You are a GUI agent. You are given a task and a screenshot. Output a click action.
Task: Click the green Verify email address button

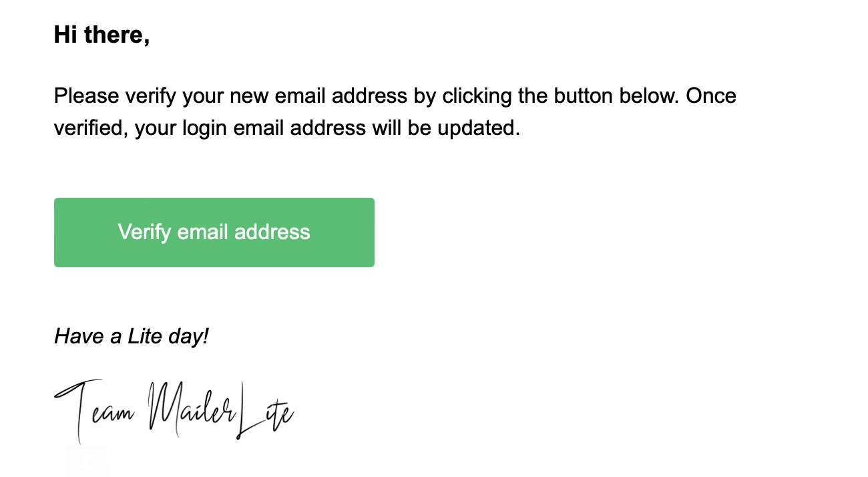pyautogui.click(x=214, y=232)
